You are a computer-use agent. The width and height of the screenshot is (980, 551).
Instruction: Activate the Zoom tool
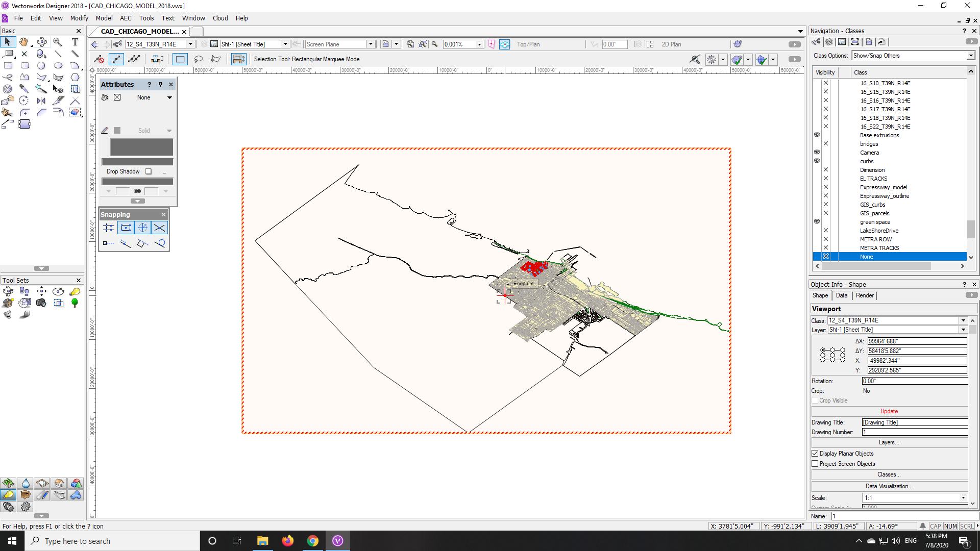[x=58, y=42]
